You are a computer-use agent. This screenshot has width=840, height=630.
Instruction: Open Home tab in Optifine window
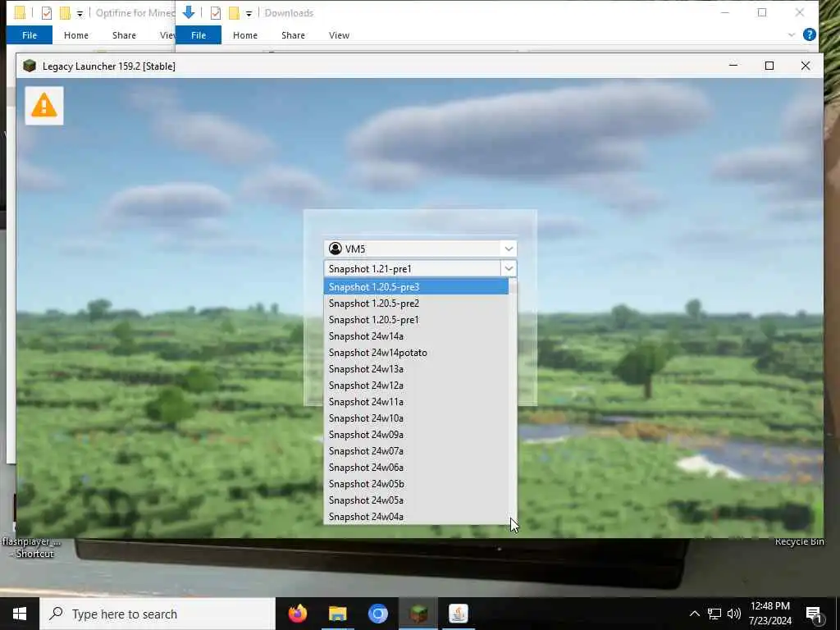[x=76, y=34]
